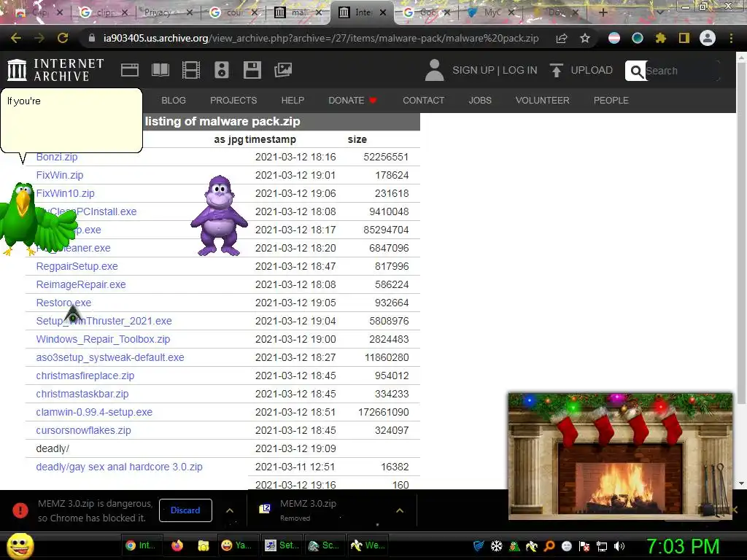Open Internet Archive Web icon
The height and width of the screenshot is (560, 747).
(130, 70)
